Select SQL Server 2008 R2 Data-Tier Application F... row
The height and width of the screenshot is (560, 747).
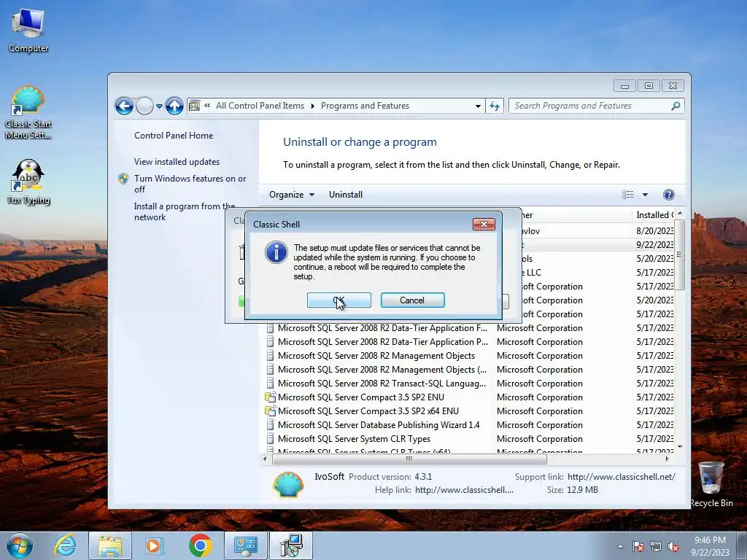469,328
